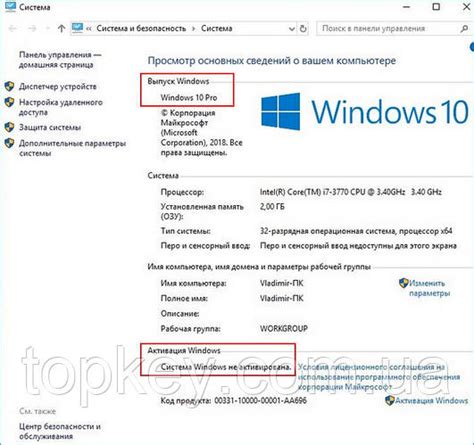Click the shield icon beside Защита системы
Image resolution: width=474 pixels, height=445 pixels.
[9, 127]
